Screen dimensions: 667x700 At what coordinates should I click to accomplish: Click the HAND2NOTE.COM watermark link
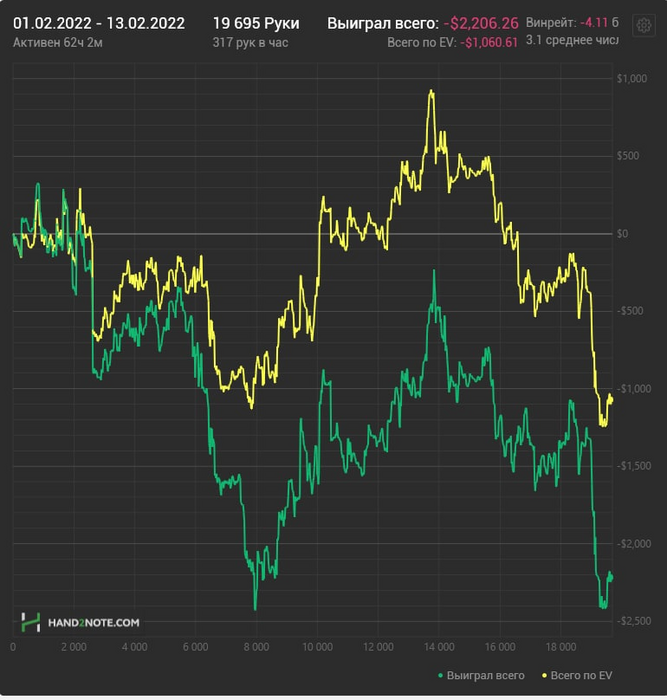(94, 622)
